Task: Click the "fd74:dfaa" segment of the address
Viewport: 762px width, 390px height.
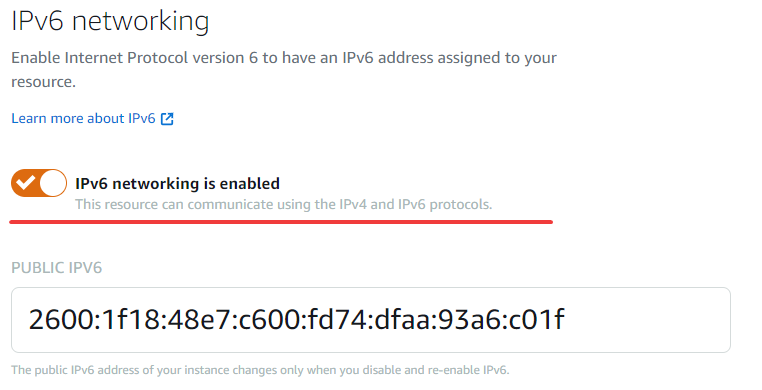Action: [x=366, y=320]
